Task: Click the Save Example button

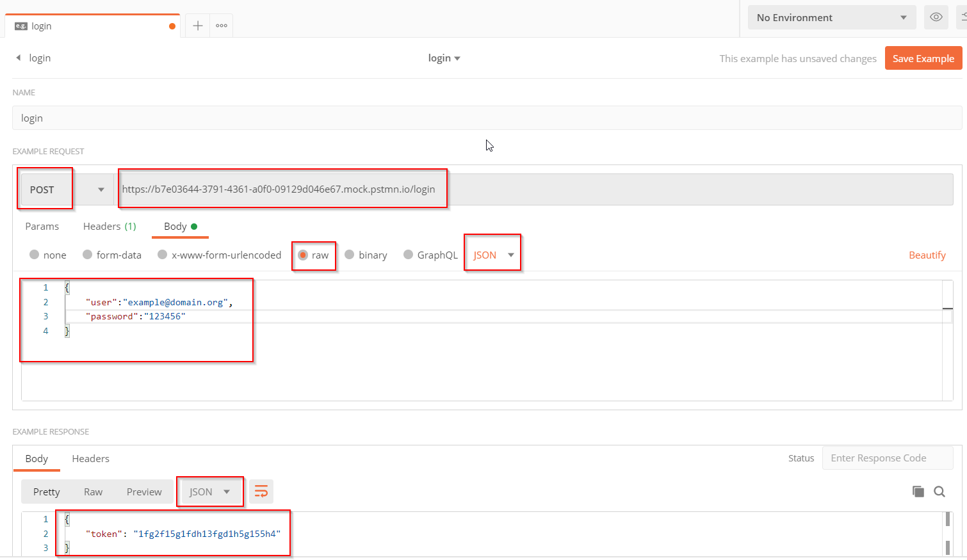Action: (x=923, y=58)
